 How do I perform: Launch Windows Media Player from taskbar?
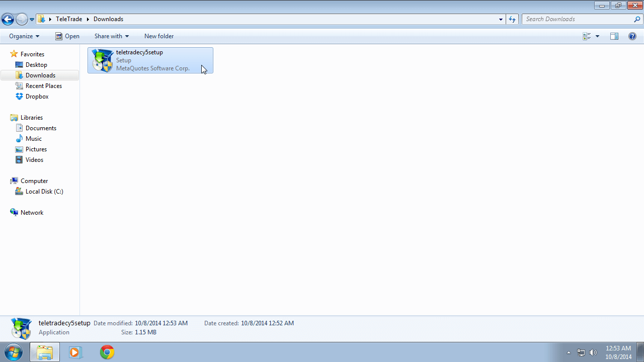click(75, 352)
